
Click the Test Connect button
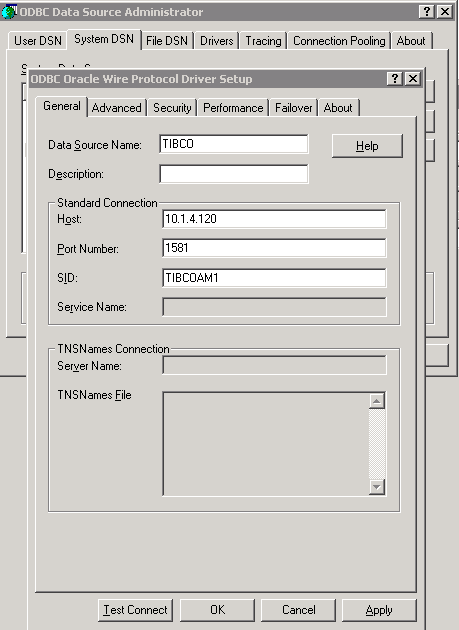tap(135, 610)
